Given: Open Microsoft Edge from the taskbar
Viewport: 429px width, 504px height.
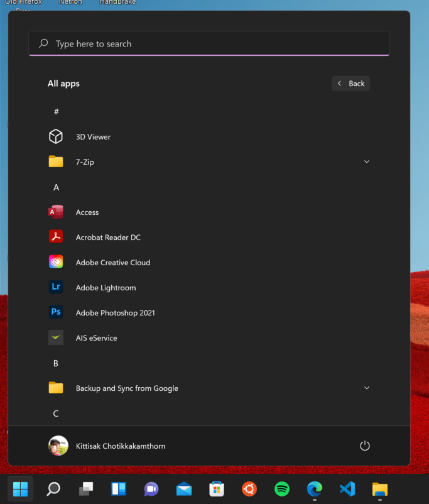Looking at the screenshot, I should pos(315,489).
